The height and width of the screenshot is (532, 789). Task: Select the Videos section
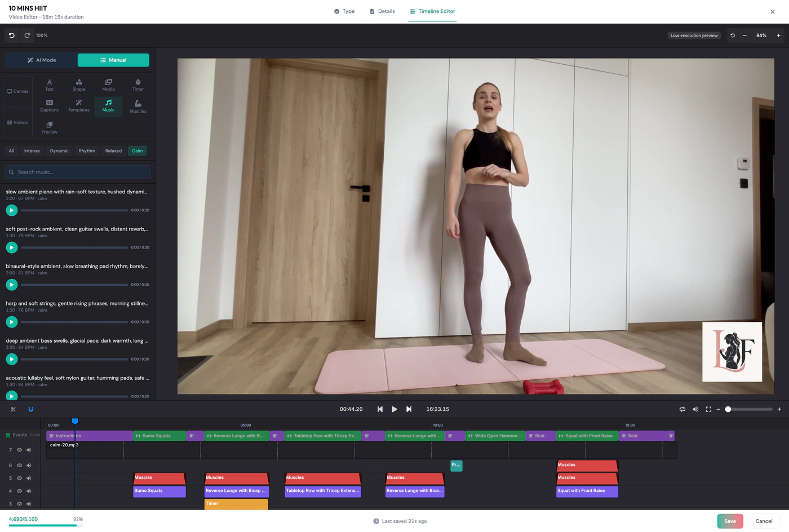(x=17, y=122)
